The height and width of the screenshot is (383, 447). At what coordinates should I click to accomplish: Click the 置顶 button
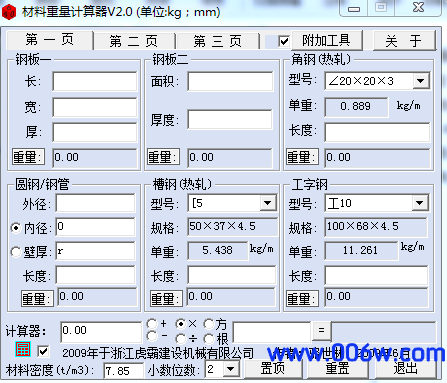(273, 369)
